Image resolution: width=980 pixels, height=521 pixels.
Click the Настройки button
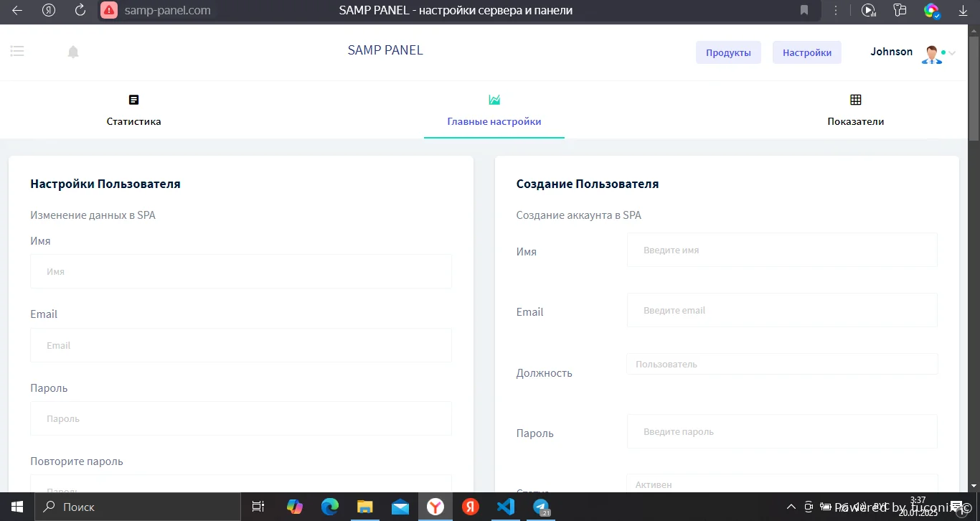click(x=807, y=52)
